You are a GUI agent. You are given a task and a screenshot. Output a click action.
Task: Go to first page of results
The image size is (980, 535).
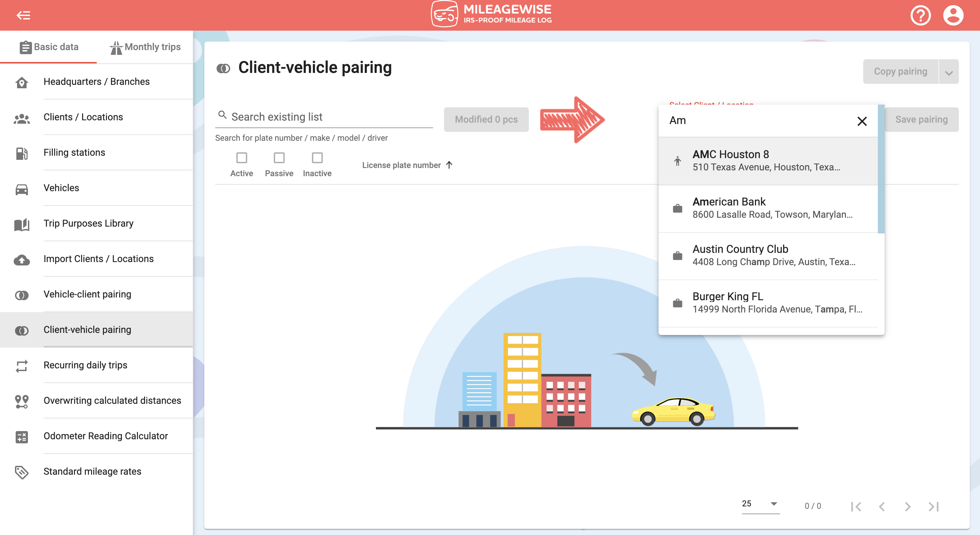pyautogui.click(x=856, y=506)
